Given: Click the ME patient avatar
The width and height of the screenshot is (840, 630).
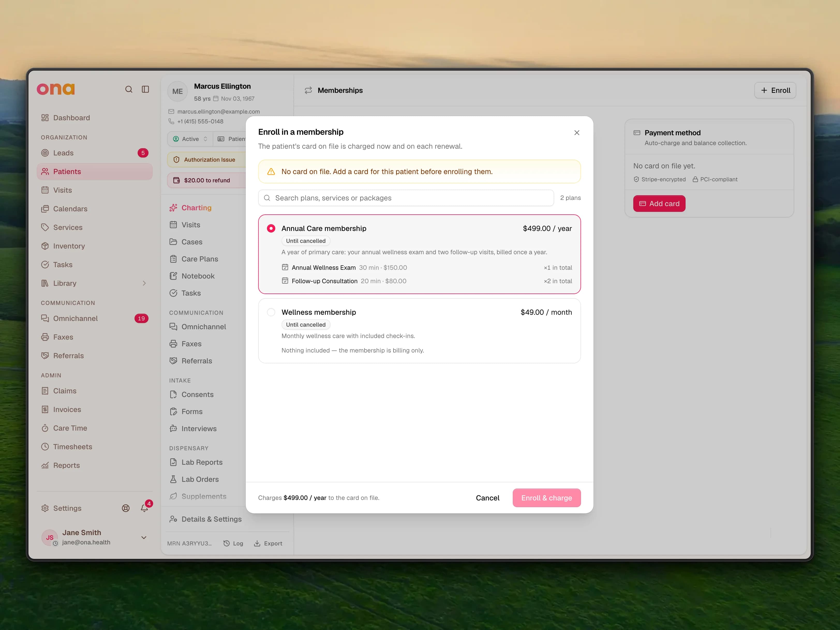Looking at the screenshot, I should pos(177,92).
